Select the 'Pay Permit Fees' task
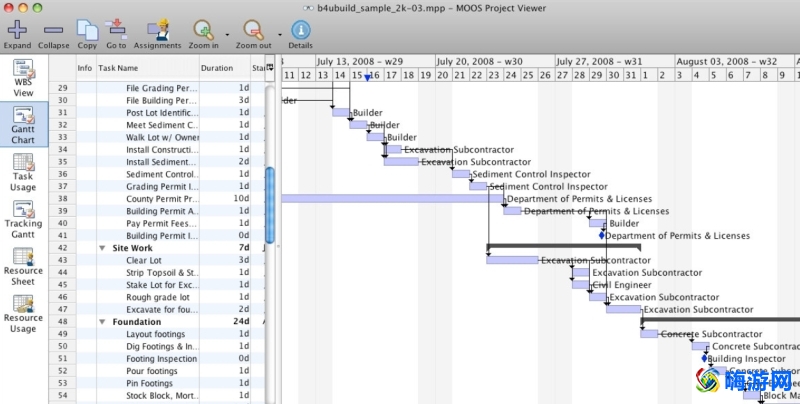Image resolution: width=800 pixels, height=404 pixels. pos(161,223)
